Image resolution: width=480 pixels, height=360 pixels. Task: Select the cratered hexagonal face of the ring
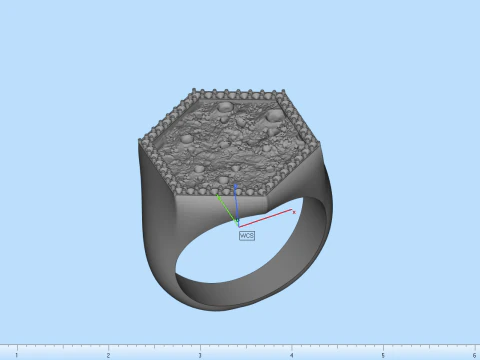point(229,143)
